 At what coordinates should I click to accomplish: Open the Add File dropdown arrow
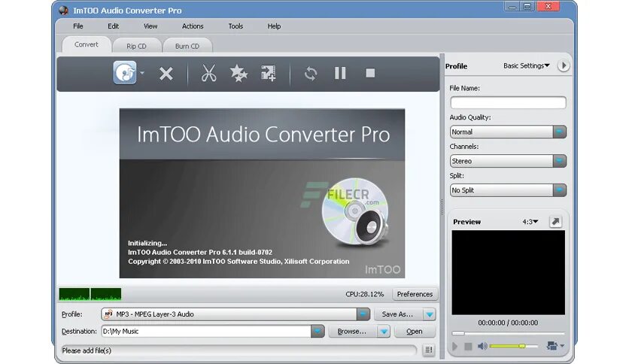142,73
